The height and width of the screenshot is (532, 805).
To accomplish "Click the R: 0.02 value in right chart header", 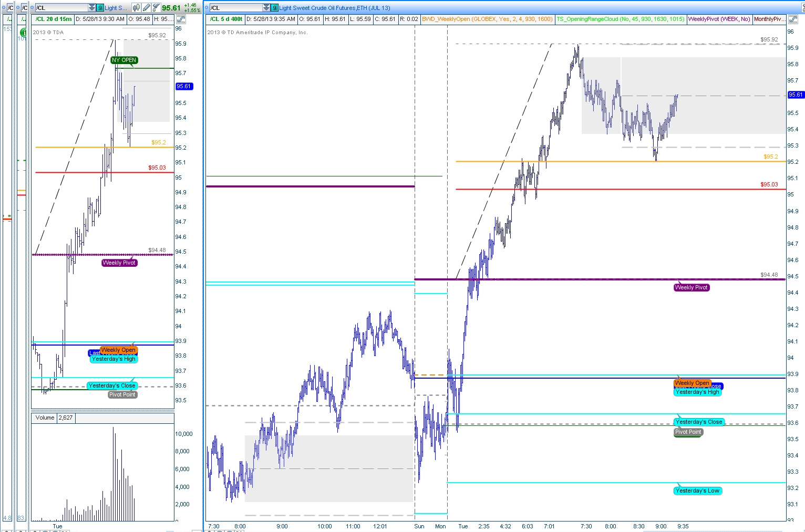I will [409, 19].
